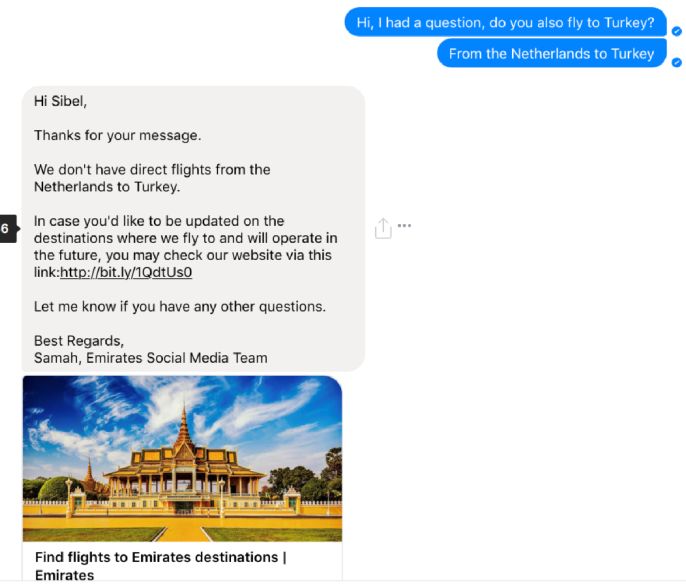Click 'Let me know if you have any other questions'

pos(180,307)
